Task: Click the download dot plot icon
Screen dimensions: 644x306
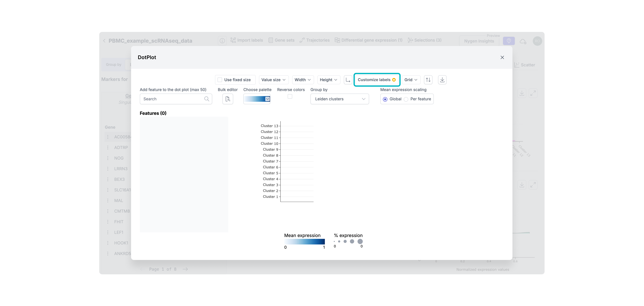Action: point(442,80)
